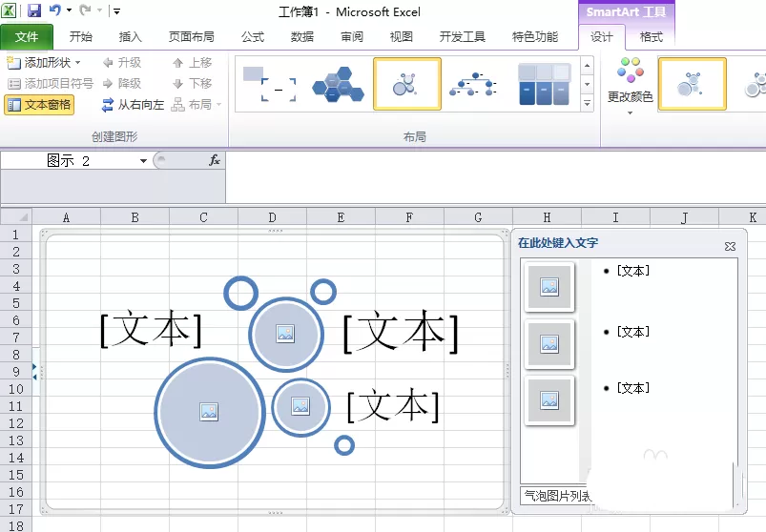
Task: Click picture icon in small right bubble
Action: point(300,405)
